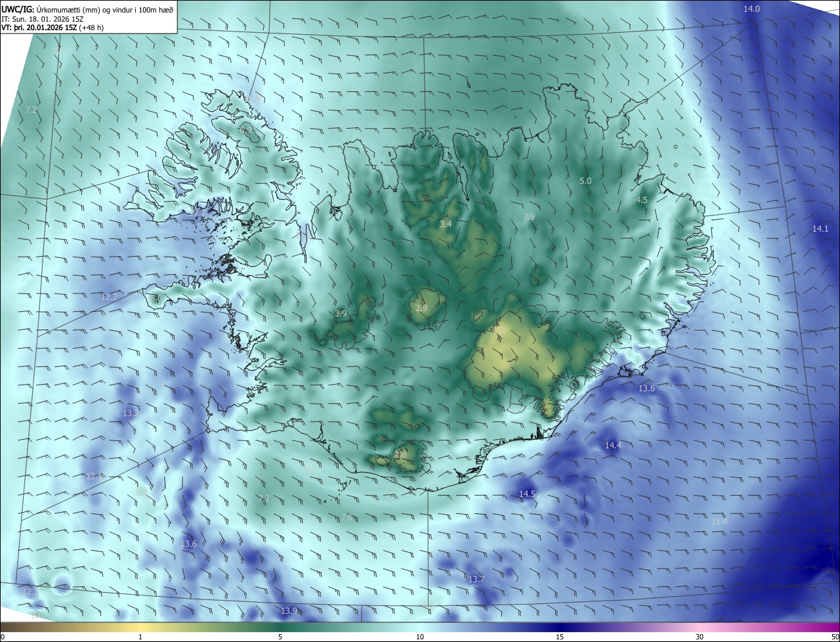
Task: Click the 3.4 value label
Action: click(x=446, y=225)
